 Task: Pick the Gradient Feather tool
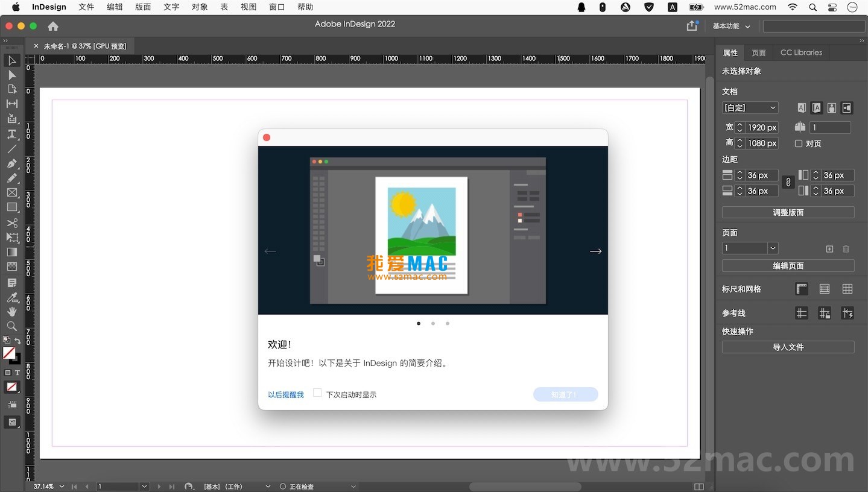tap(12, 266)
